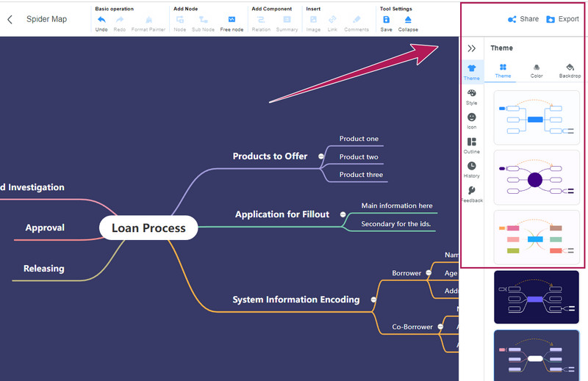This screenshot has height=381, width=588.
Task: Click the Export button
Action: (x=562, y=19)
